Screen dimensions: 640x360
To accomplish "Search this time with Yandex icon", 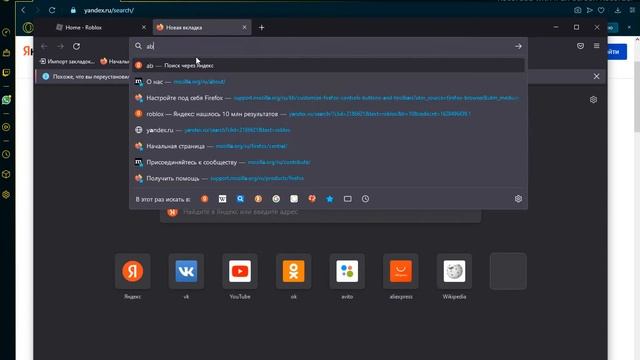I will point(204,199).
